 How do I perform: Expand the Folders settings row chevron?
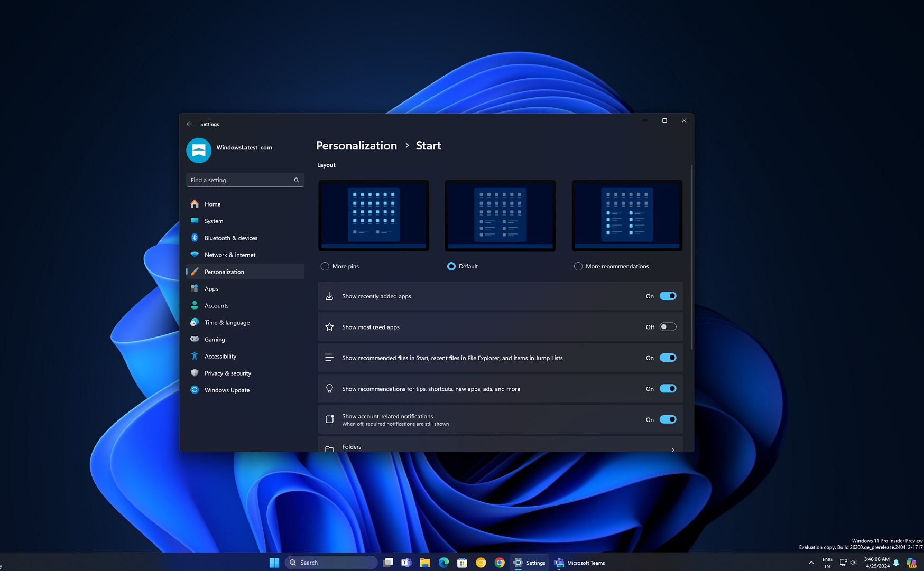point(673,450)
